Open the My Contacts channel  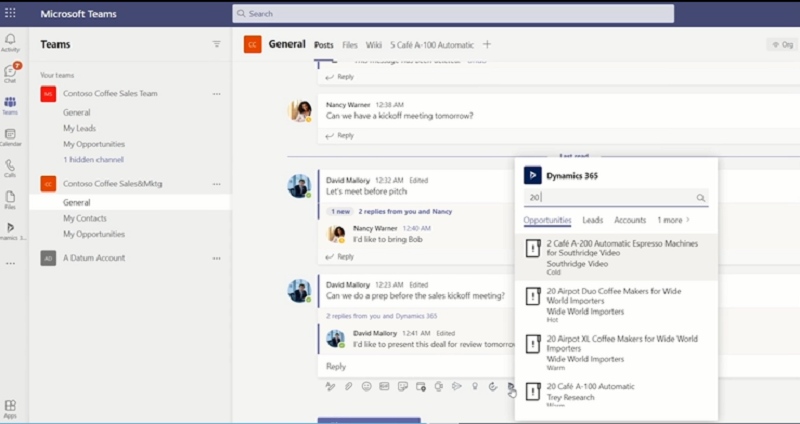(85, 218)
